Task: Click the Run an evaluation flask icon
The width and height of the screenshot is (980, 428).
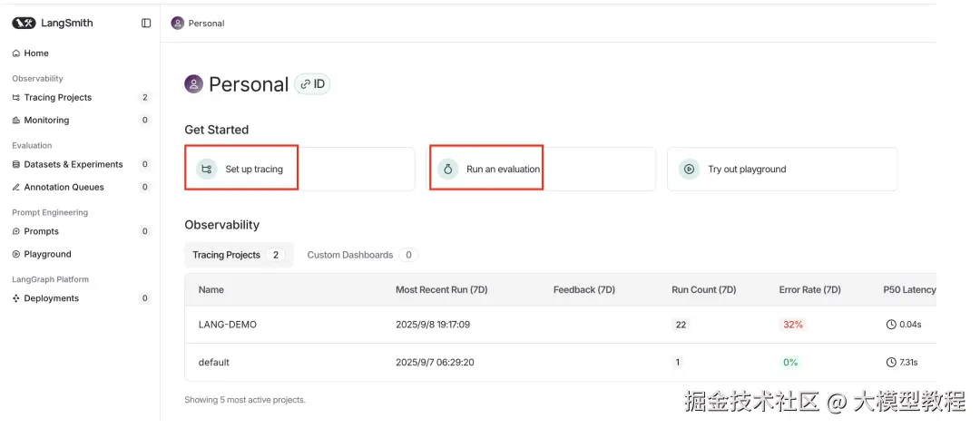Action: pos(447,169)
